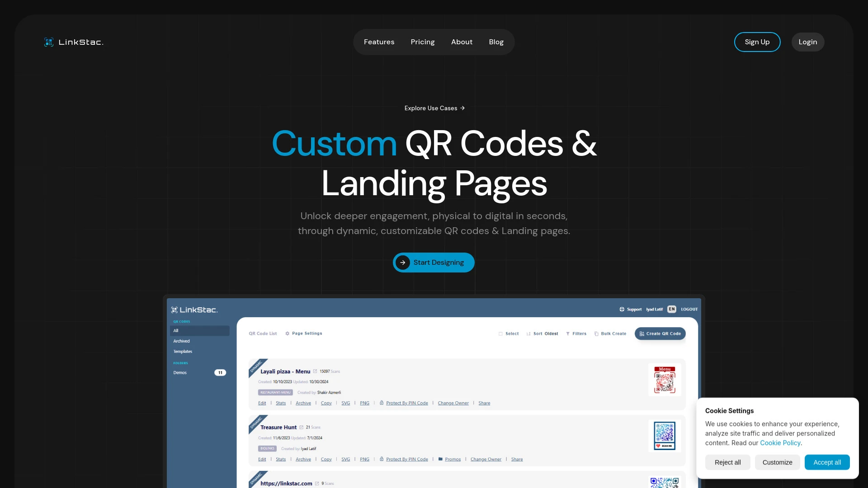Open Sort Oldest dropdown in QR list
Image resolution: width=868 pixels, height=488 pixels.
545,333
